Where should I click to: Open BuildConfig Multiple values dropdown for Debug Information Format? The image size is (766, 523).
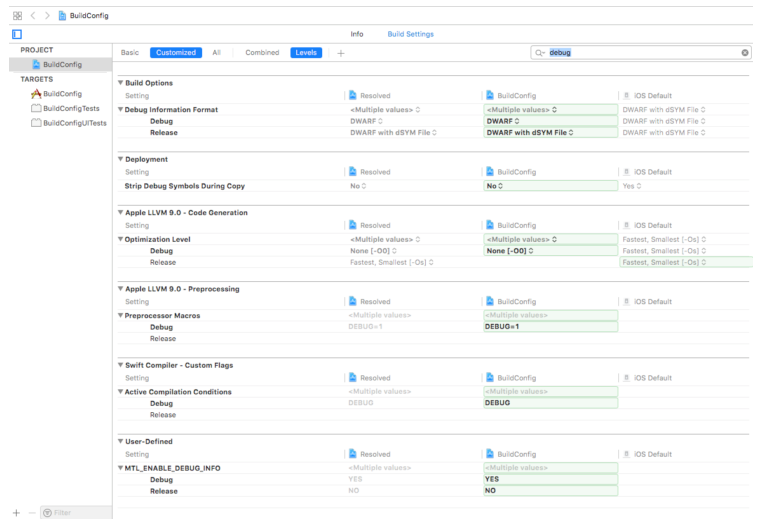(x=551, y=110)
